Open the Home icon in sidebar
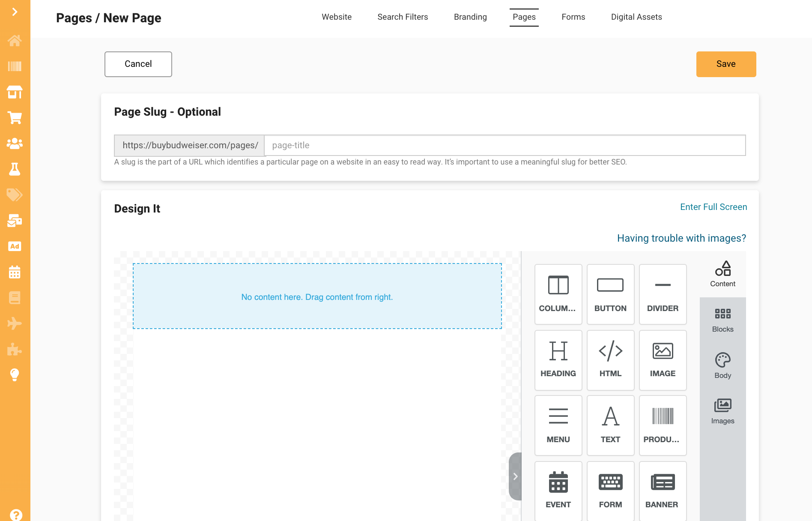The width and height of the screenshot is (812, 521). tap(15, 41)
